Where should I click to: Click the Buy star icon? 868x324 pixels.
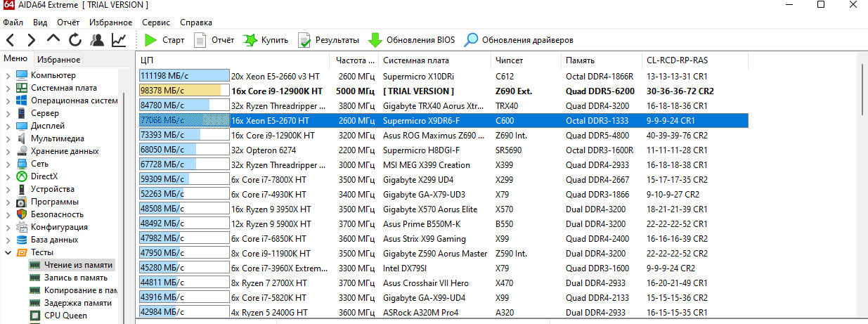tap(250, 40)
